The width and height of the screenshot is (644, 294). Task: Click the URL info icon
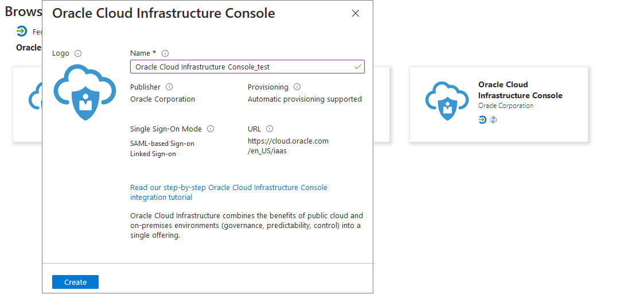point(270,129)
